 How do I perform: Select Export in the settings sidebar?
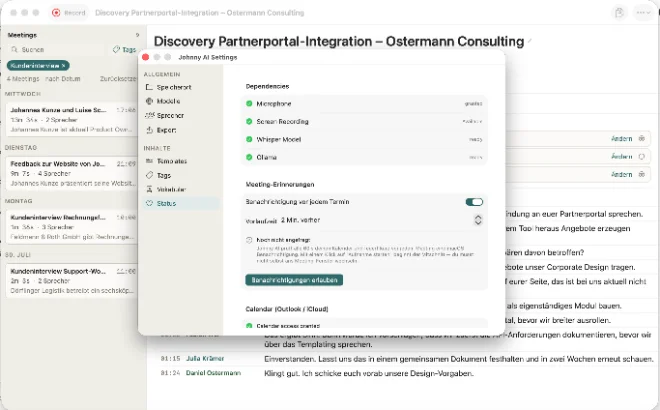(x=181, y=130)
